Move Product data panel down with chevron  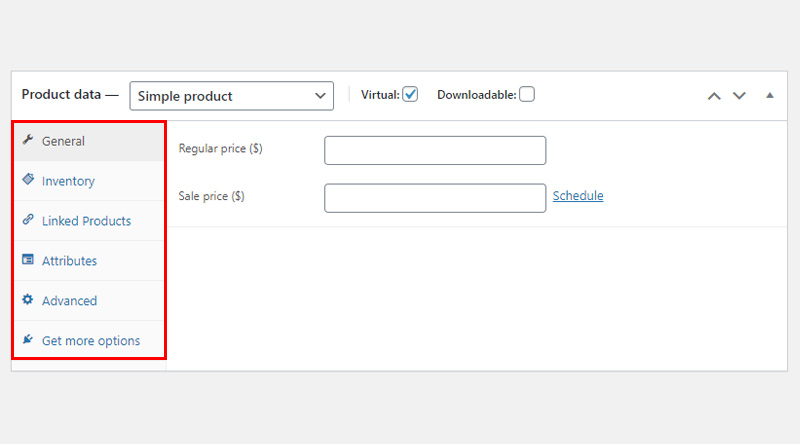coord(739,96)
